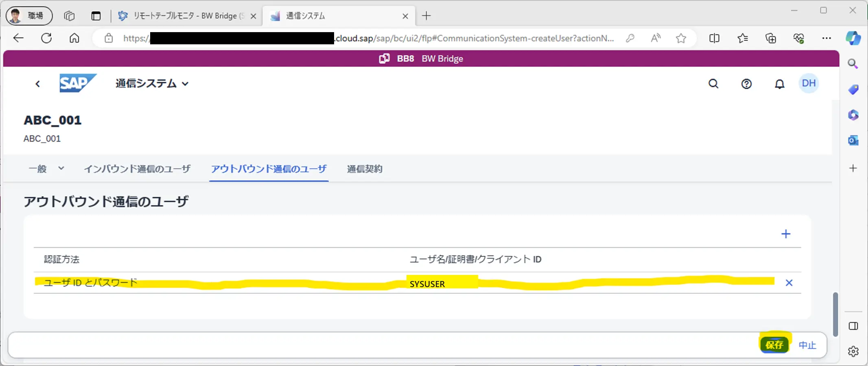Open Microsoft 365 sidebar icon
The image size is (868, 366).
[x=853, y=115]
